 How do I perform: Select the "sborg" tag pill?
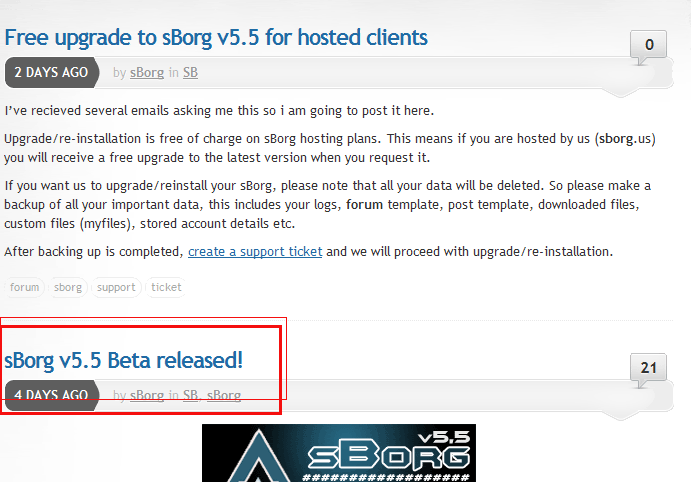point(69,288)
